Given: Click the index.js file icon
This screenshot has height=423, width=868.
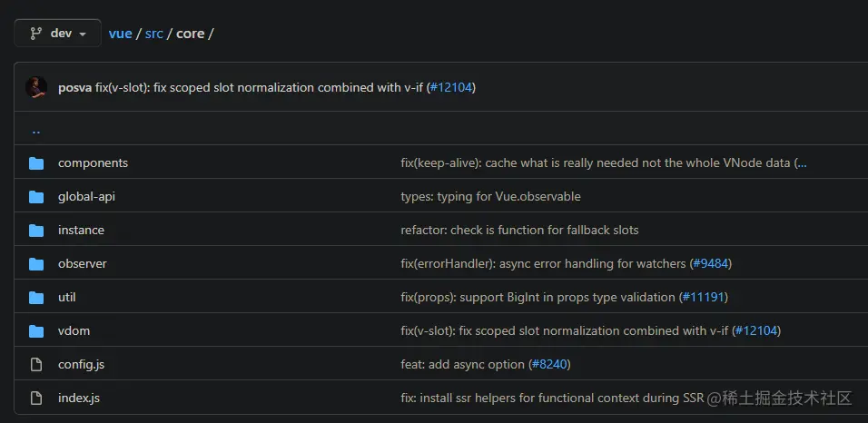Looking at the screenshot, I should click(x=36, y=398).
